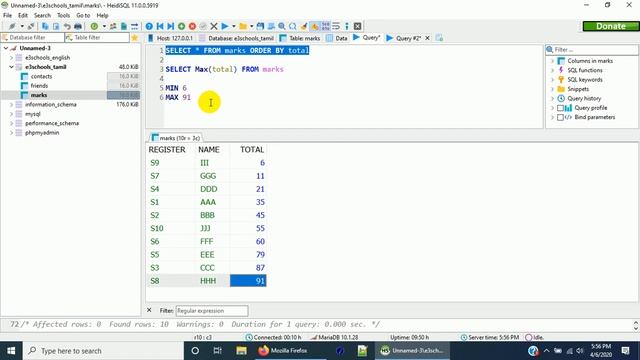Click the broom clear editor icon
The image size is (640, 360).
click(304, 26)
